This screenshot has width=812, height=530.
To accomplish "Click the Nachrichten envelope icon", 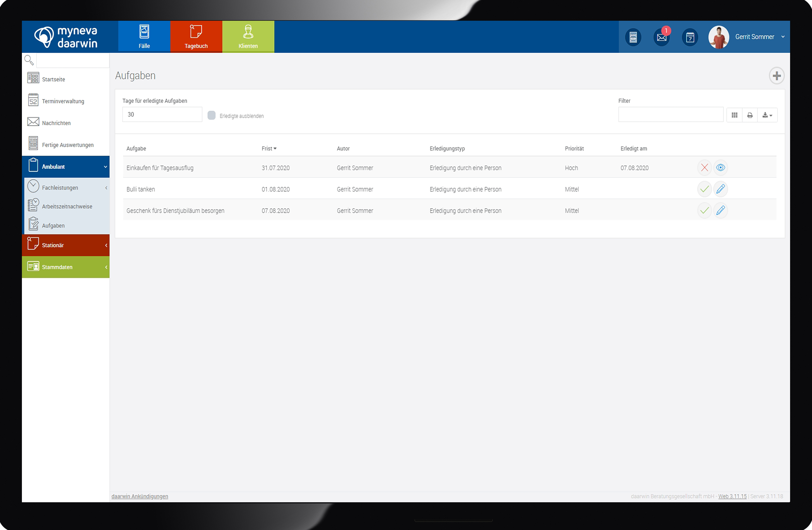I will pos(33,121).
